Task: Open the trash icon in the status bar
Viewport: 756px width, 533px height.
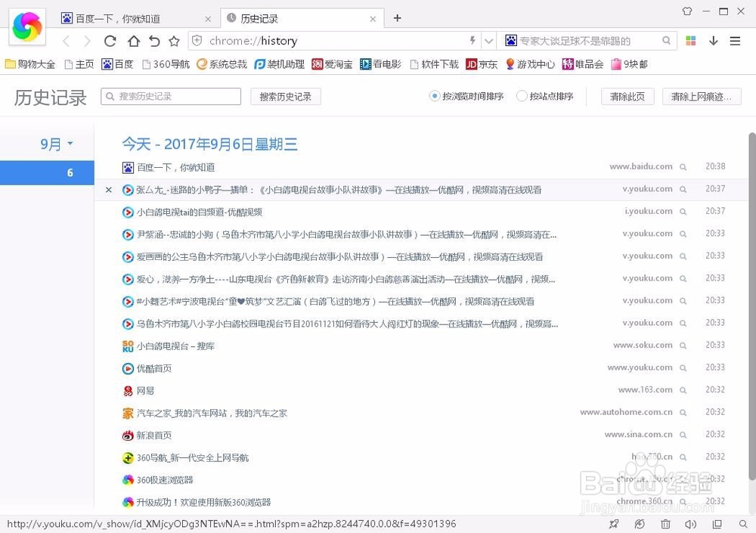Action: [x=665, y=523]
